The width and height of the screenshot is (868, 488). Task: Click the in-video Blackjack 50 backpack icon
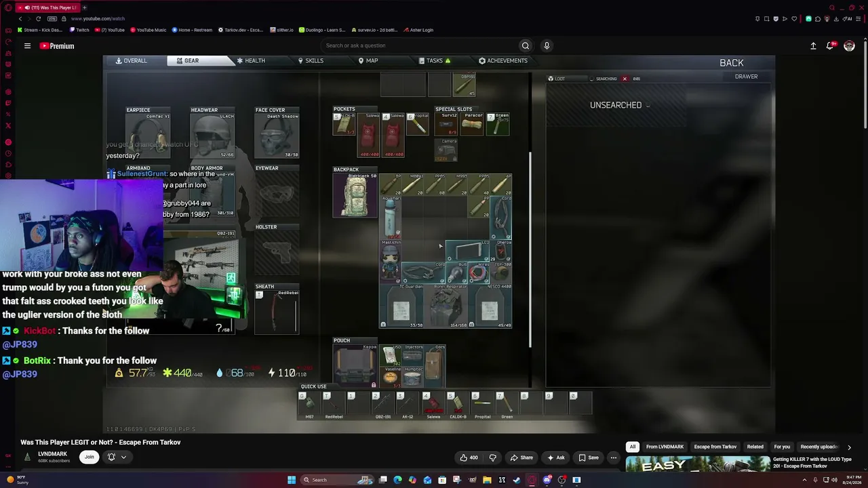pyautogui.click(x=355, y=197)
